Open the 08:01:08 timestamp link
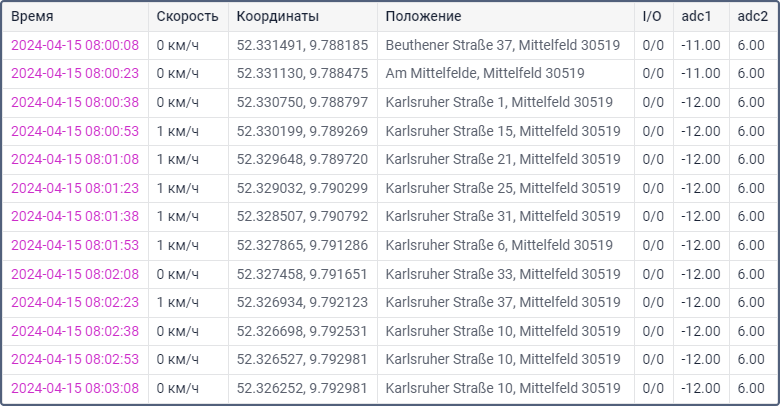This screenshot has width=780, height=406. (x=75, y=159)
